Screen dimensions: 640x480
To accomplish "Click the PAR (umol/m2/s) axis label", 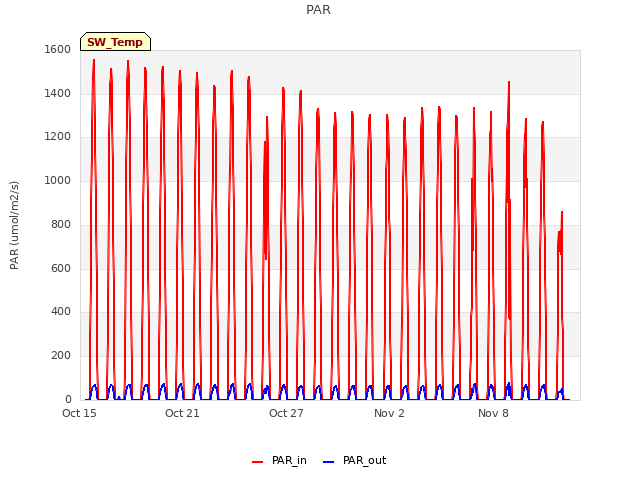I will (x=14, y=225).
